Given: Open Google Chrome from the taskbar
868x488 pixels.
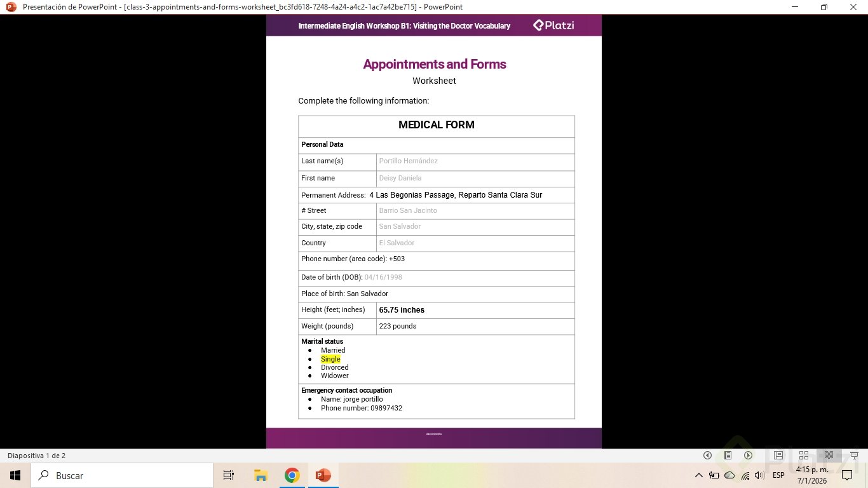Looking at the screenshot, I should pyautogui.click(x=292, y=475).
